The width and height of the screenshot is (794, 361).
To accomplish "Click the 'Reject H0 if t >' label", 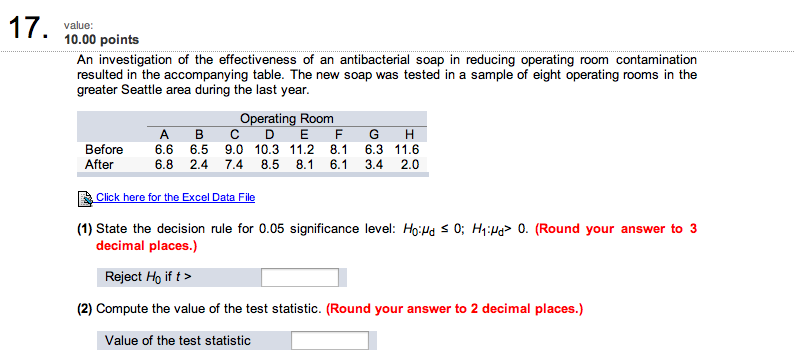I will coord(149,277).
